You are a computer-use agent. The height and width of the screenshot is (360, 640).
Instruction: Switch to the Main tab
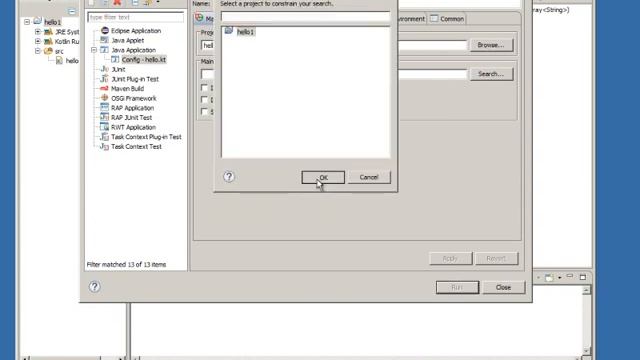[x=204, y=18]
